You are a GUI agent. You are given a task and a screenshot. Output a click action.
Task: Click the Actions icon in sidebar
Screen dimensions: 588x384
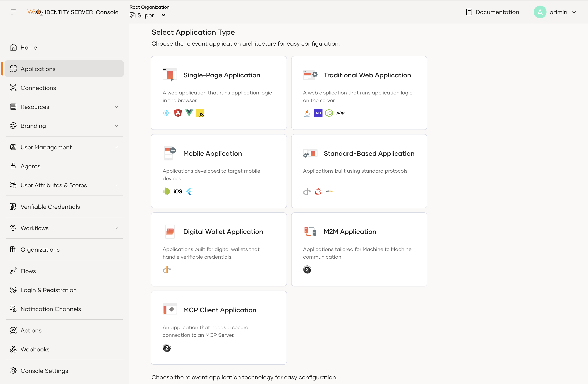point(13,330)
